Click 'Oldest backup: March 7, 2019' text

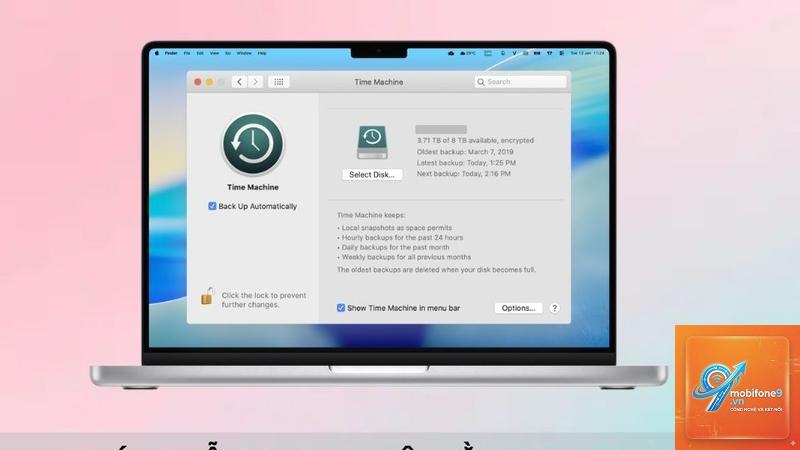[x=465, y=152]
